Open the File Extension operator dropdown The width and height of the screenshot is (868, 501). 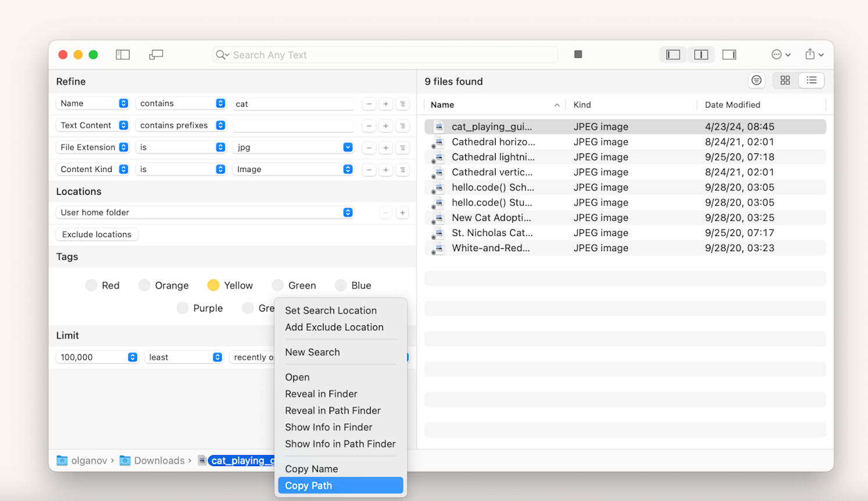[181, 147]
